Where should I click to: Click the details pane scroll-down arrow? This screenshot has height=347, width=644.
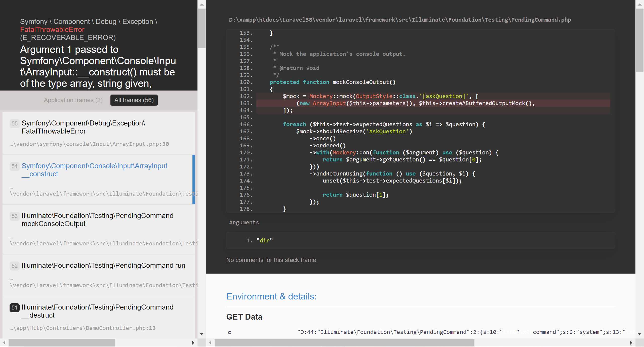point(640,334)
